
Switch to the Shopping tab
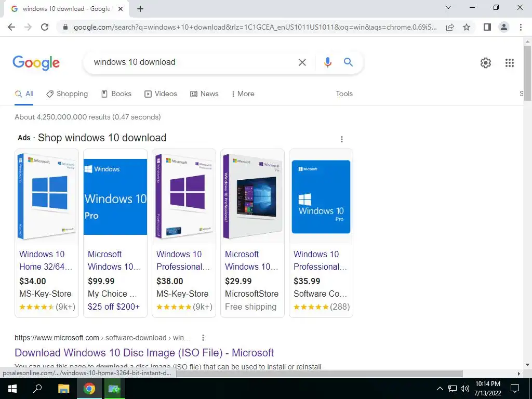coord(67,94)
